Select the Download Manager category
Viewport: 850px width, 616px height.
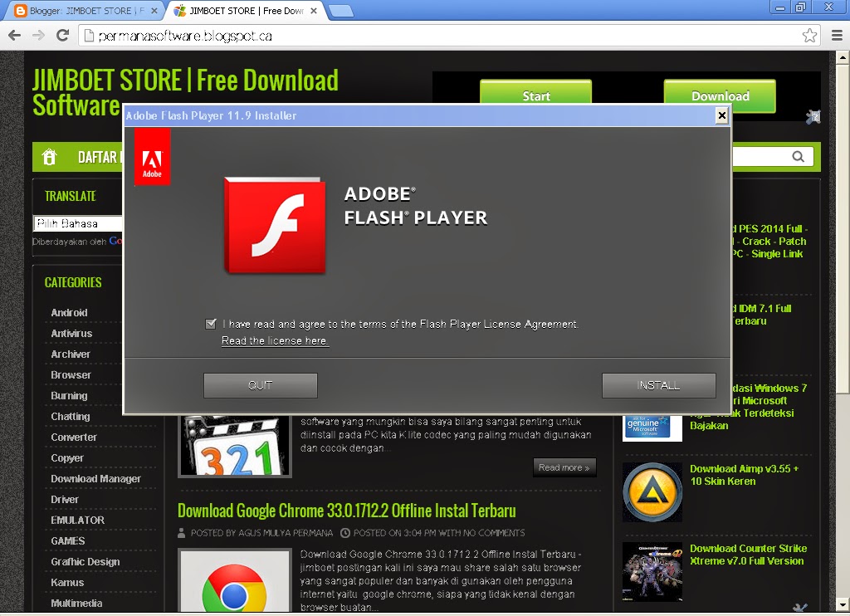tap(95, 479)
